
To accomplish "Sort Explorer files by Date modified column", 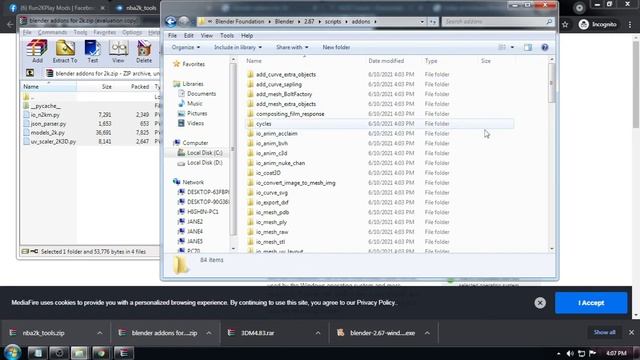I will coord(386,61).
